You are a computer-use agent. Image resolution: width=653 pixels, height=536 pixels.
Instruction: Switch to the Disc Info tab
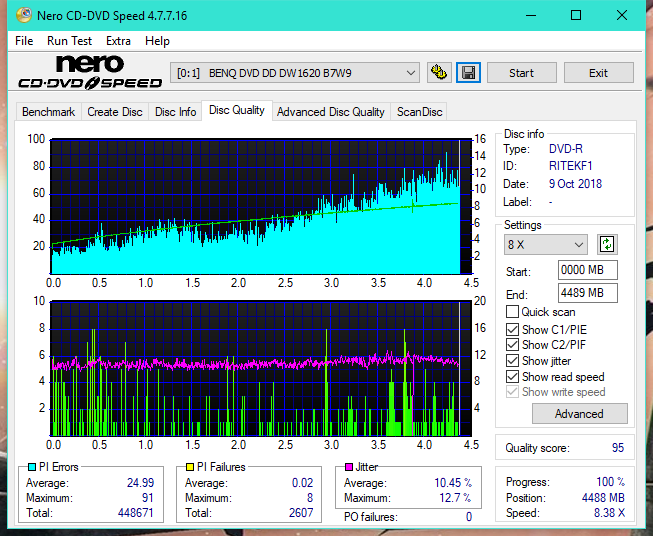click(x=175, y=112)
